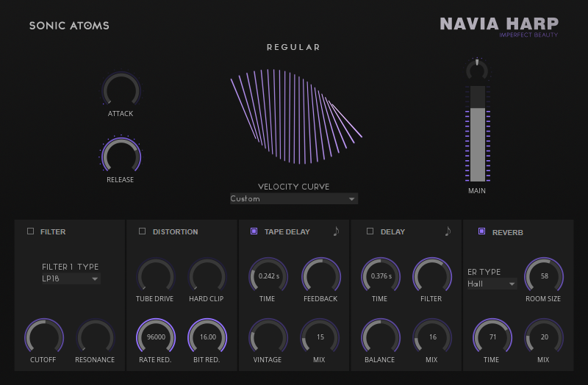The image size is (588, 385).
Task: Expand the ER Type Hall dropdown
Action: [492, 284]
